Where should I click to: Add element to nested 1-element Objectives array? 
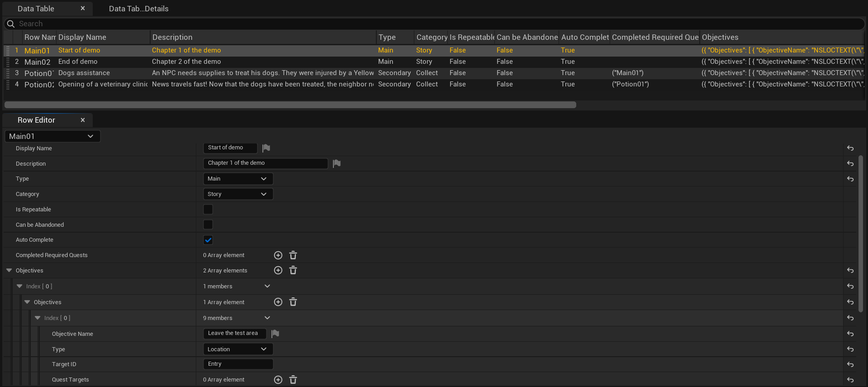click(278, 302)
